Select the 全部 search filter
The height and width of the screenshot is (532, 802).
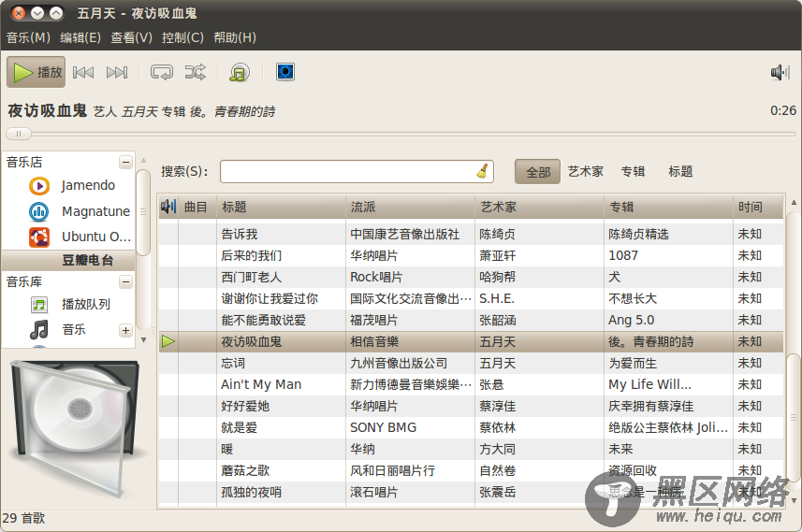tap(537, 172)
